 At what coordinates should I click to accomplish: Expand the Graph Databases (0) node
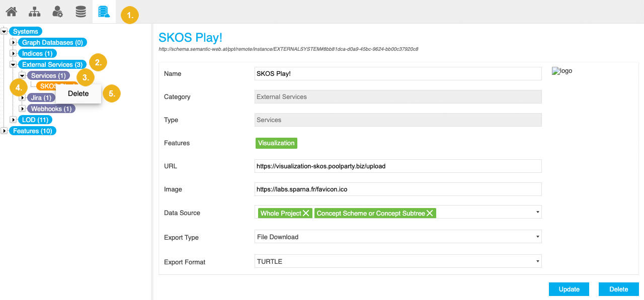pyautogui.click(x=14, y=42)
